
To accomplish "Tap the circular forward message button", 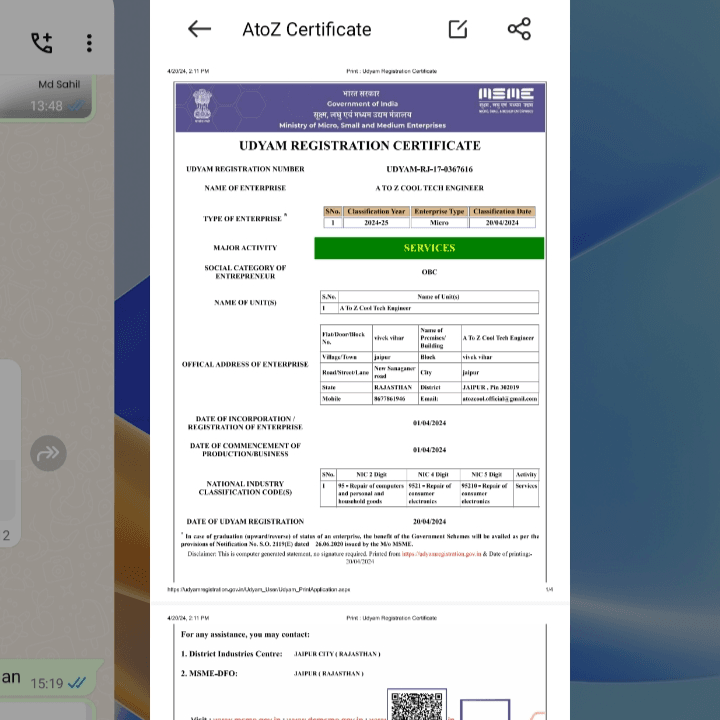I will tap(48, 453).
